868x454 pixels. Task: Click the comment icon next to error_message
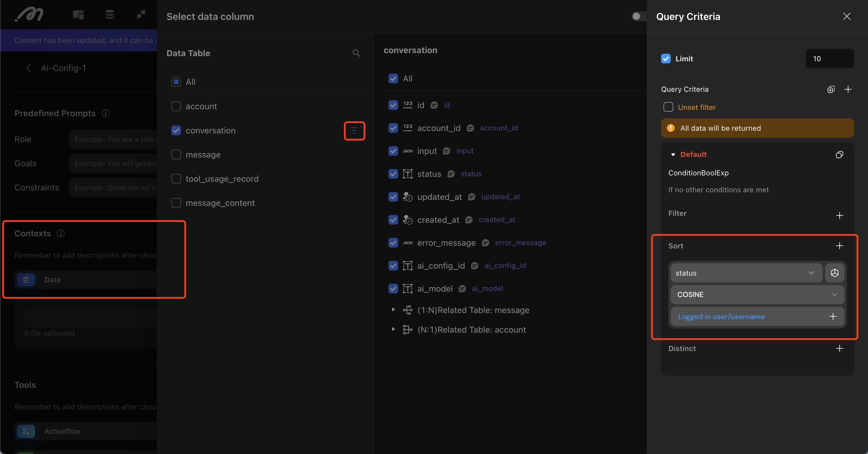486,242
